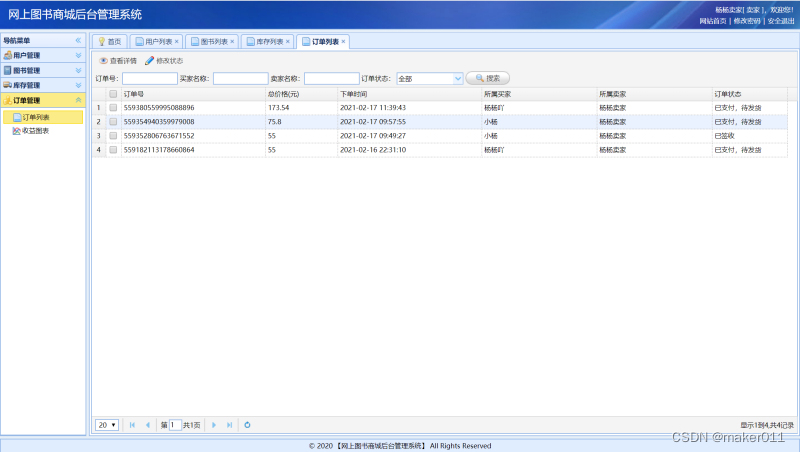Click the 卖家名称 input field
The image size is (800, 452).
(x=332, y=79)
